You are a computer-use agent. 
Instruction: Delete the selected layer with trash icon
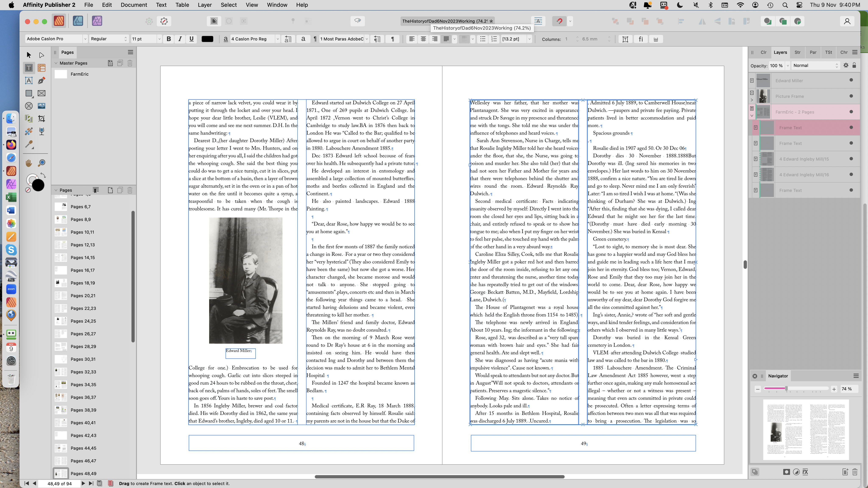tap(855, 472)
